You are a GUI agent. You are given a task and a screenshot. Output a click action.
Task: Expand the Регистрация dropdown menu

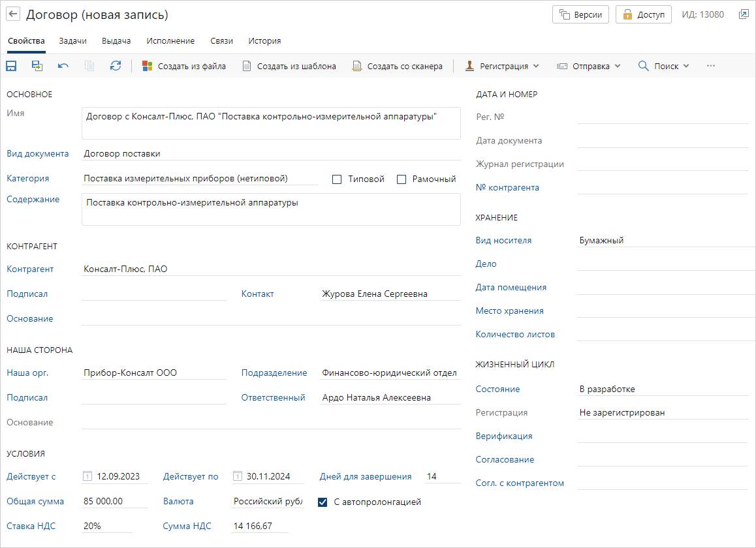pyautogui.click(x=503, y=66)
